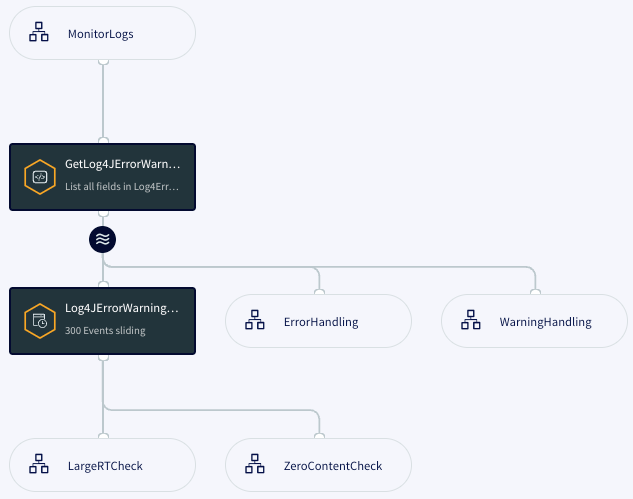Click the window clock hexagon icon on Log4JErrorWarning node

[x=39, y=321]
